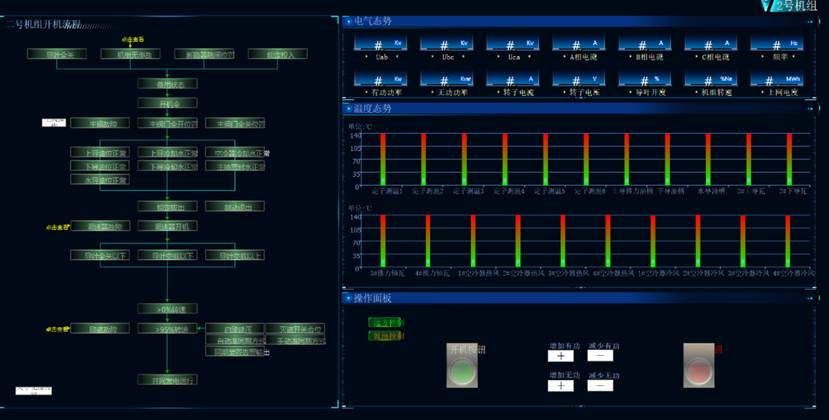Screen dimensions: 829x420
Task: Click the 1#空冷器热风 temperature bar
Action: pyautogui.click(x=473, y=241)
